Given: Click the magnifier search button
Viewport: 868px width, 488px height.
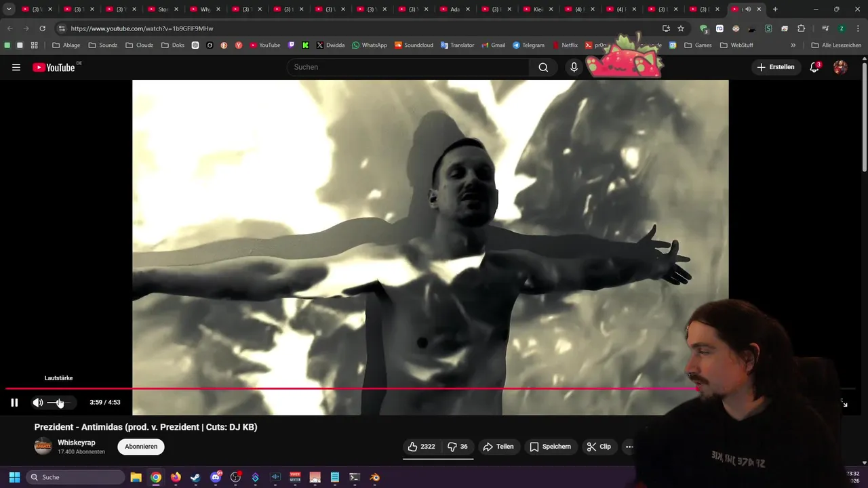Looking at the screenshot, I should 543,67.
